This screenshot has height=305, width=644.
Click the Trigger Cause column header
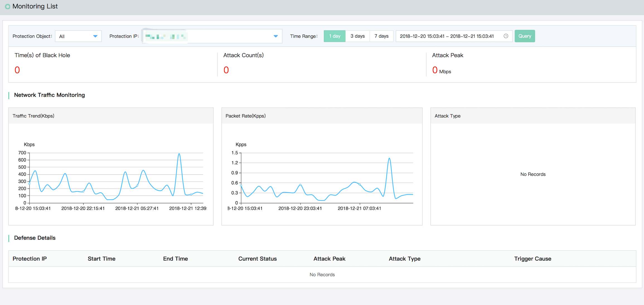coord(532,259)
